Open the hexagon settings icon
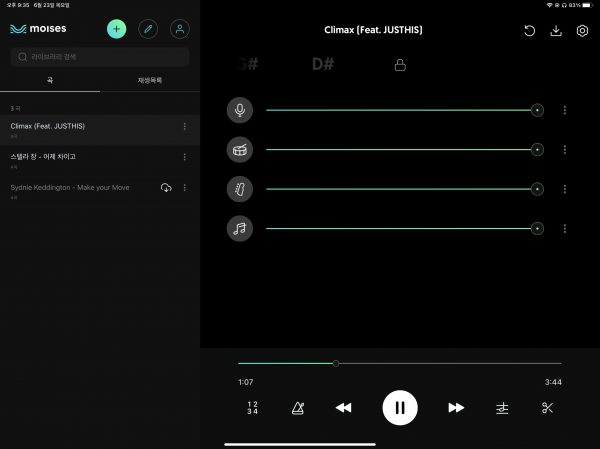The height and width of the screenshot is (449, 600). [582, 31]
